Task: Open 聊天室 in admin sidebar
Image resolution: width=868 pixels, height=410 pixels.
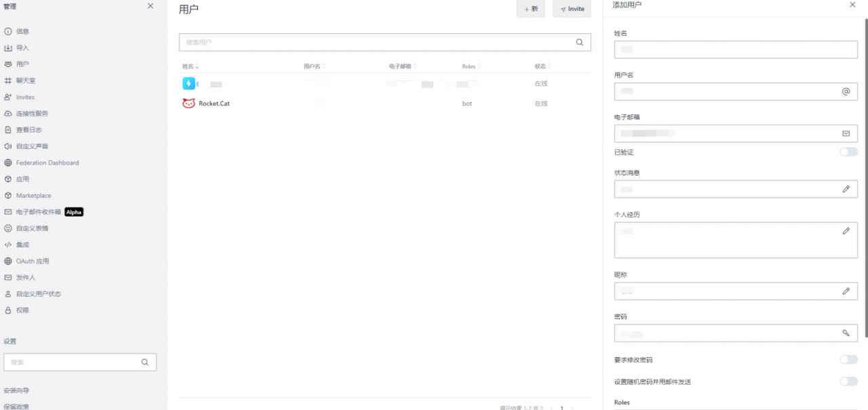Action: 26,81
